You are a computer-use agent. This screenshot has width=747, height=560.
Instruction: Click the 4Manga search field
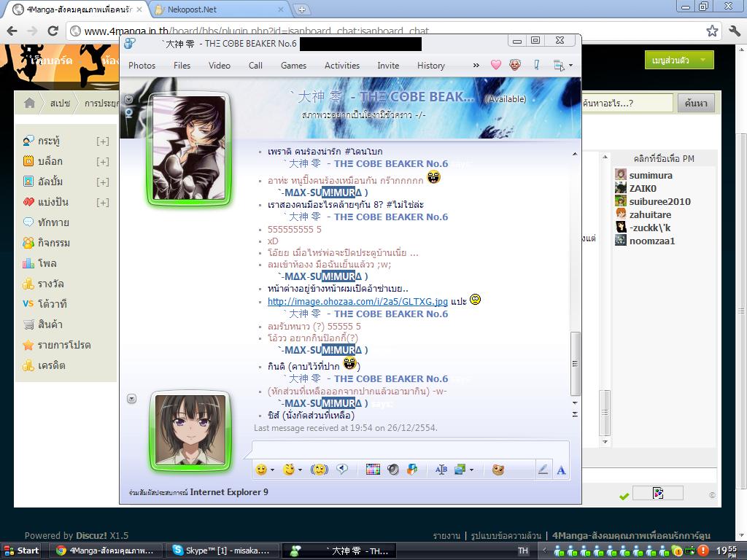point(627,103)
